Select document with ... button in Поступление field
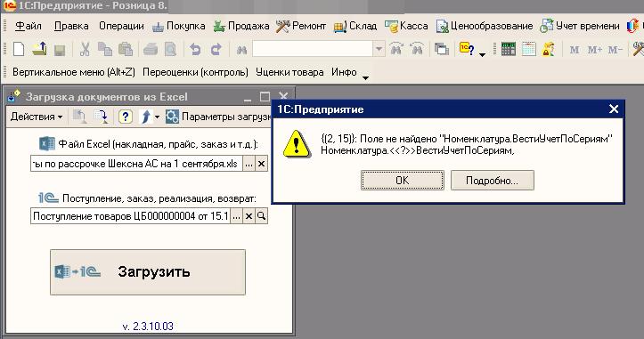This screenshot has height=339, width=644. point(236,216)
